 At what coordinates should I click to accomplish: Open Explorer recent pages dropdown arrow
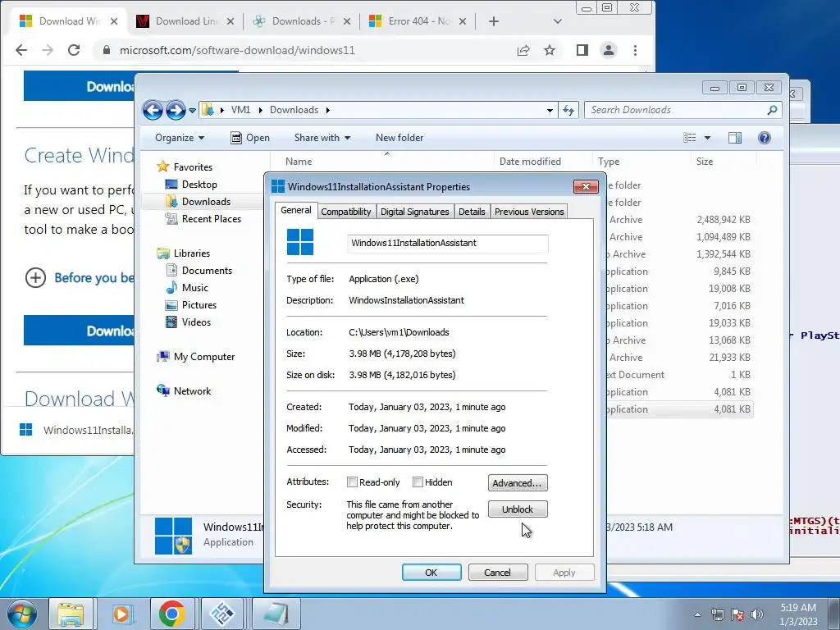coord(192,111)
